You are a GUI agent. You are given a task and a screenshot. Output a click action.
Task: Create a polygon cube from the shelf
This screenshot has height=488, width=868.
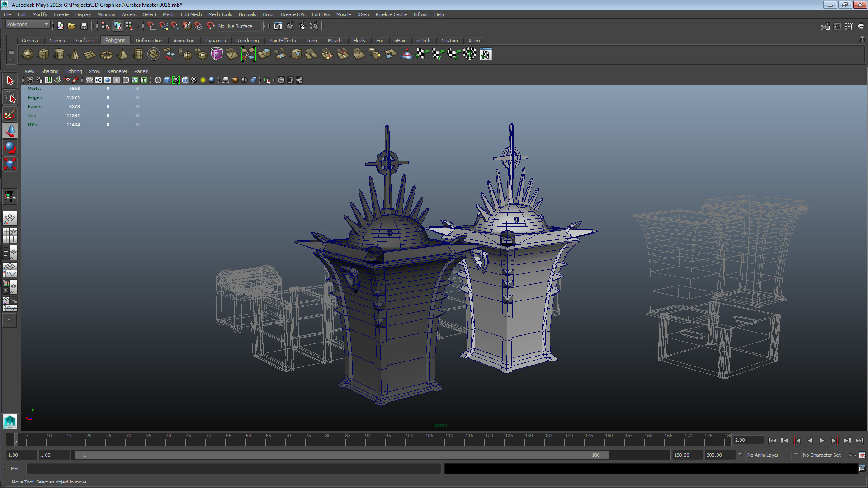[x=43, y=54]
